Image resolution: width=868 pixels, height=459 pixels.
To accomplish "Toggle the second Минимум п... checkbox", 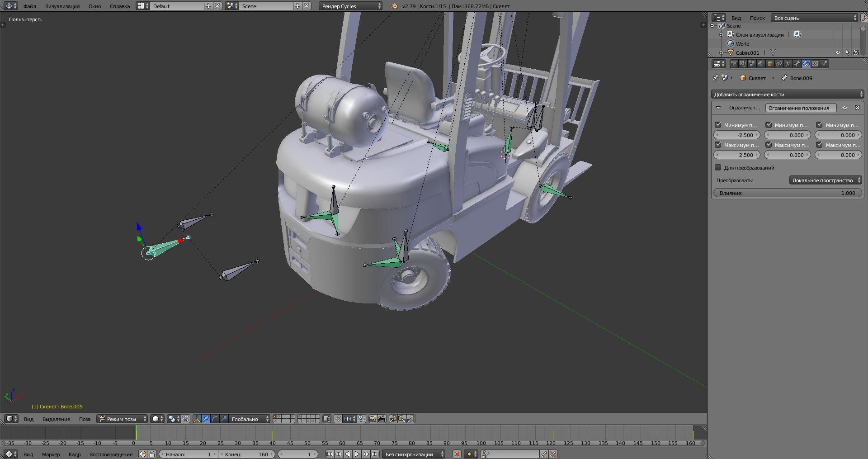I will pyautogui.click(x=769, y=125).
